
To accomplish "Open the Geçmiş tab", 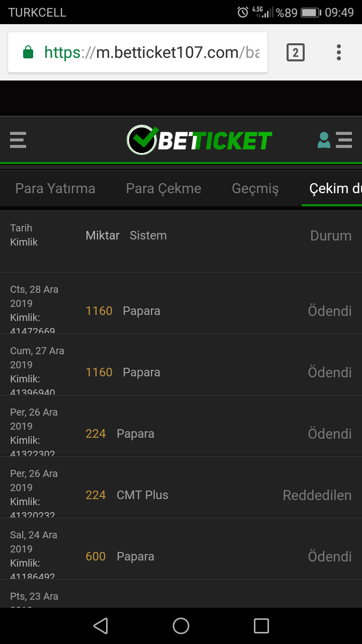I will (255, 189).
